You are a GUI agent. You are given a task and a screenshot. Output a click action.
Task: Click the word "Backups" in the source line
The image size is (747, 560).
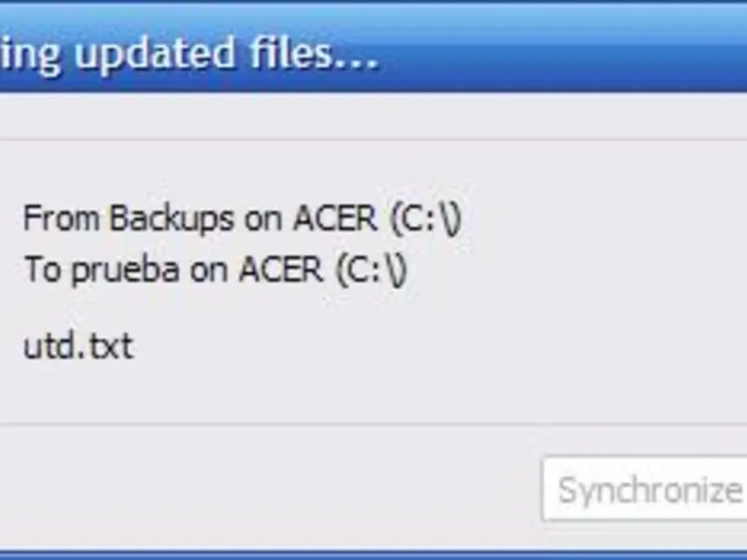click(172, 219)
